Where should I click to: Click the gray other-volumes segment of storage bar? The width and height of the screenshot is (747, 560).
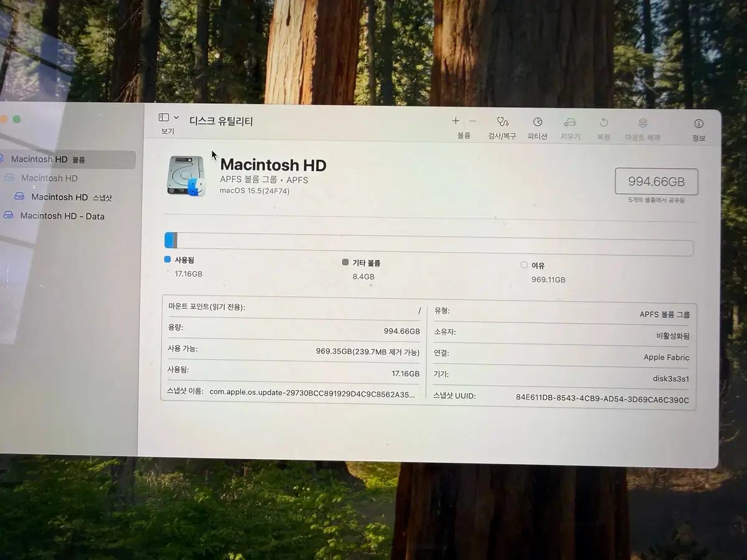click(x=175, y=240)
